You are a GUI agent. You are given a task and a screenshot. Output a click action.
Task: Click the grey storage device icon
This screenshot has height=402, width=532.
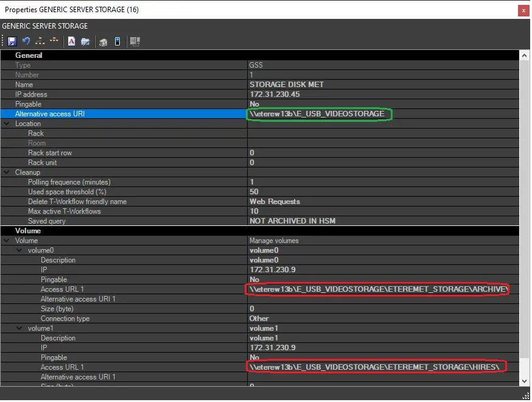click(x=103, y=41)
